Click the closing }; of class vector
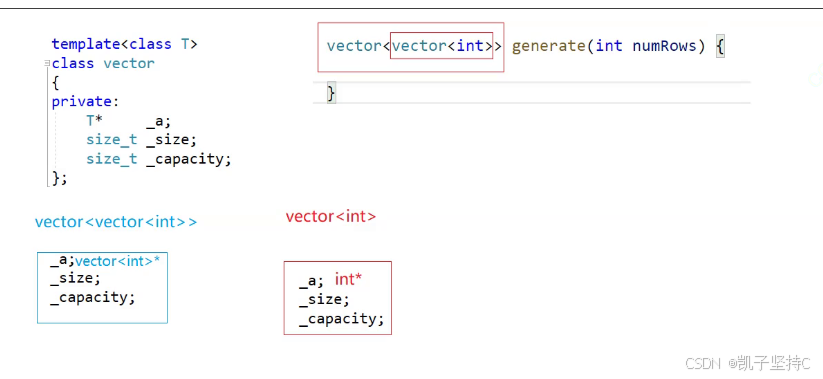This screenshot has height=379, width=823. click(60, 178)
